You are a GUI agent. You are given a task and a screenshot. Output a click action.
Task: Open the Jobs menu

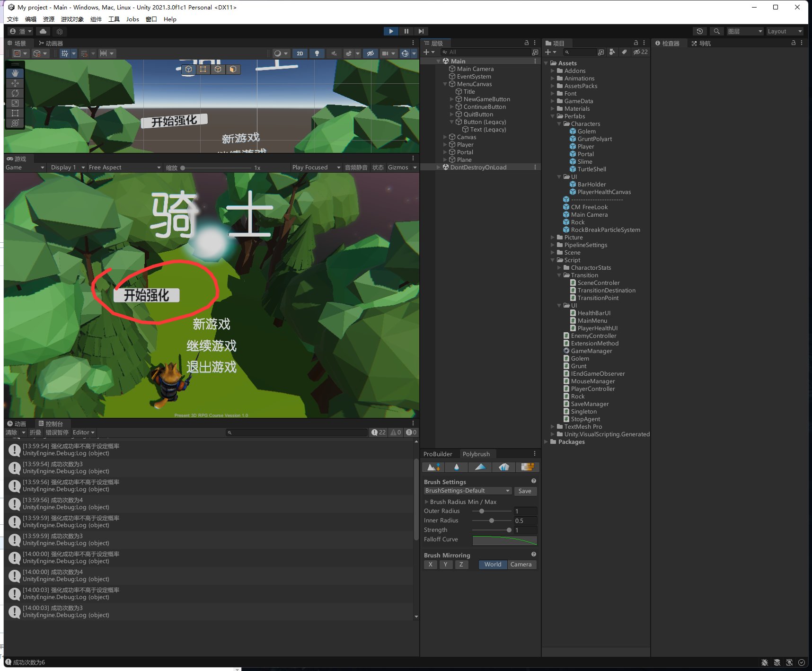tap(132, 19)
